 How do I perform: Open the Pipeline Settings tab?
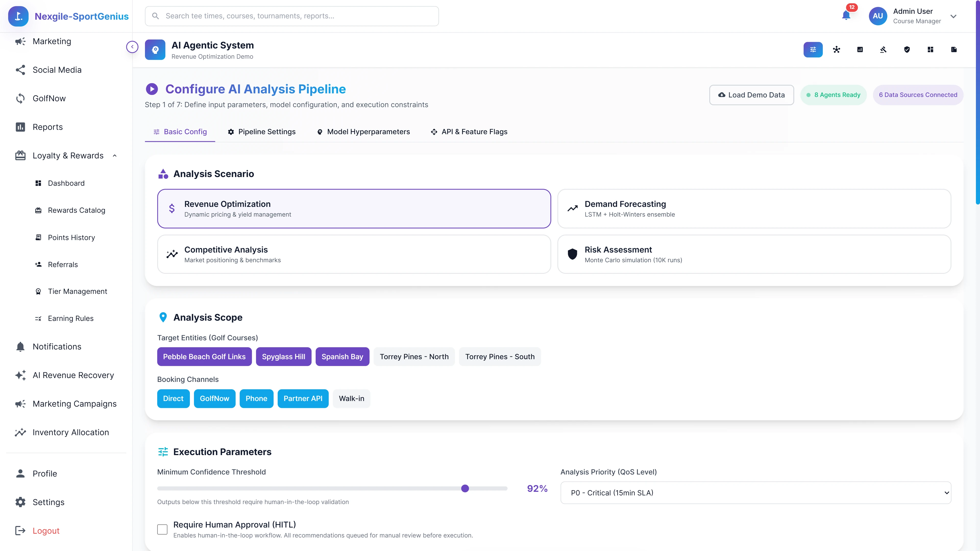tap(261, 132)
